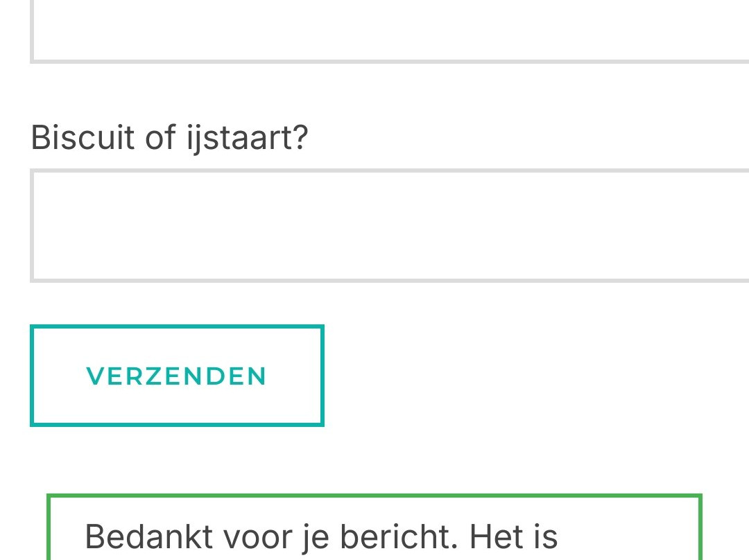749x560 pixels.
Task: Click the 'Bedankt voor je bericht' confirmation text
Action: tap(320, 536)
